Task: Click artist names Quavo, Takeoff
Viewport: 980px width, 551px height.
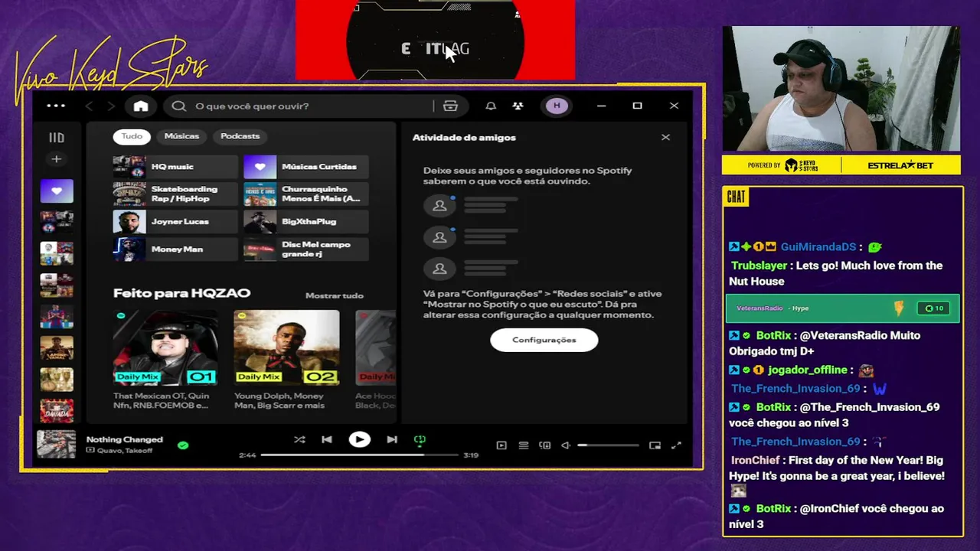Action: 124,451
